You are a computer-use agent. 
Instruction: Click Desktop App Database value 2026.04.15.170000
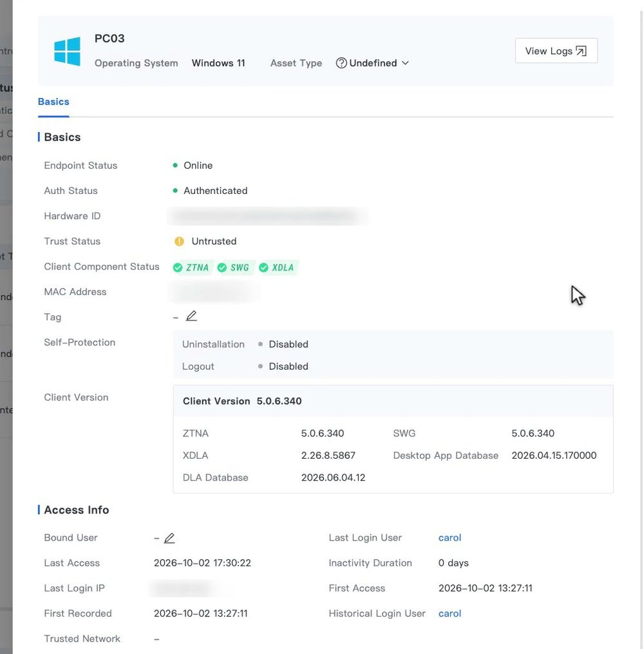point(554,456)
